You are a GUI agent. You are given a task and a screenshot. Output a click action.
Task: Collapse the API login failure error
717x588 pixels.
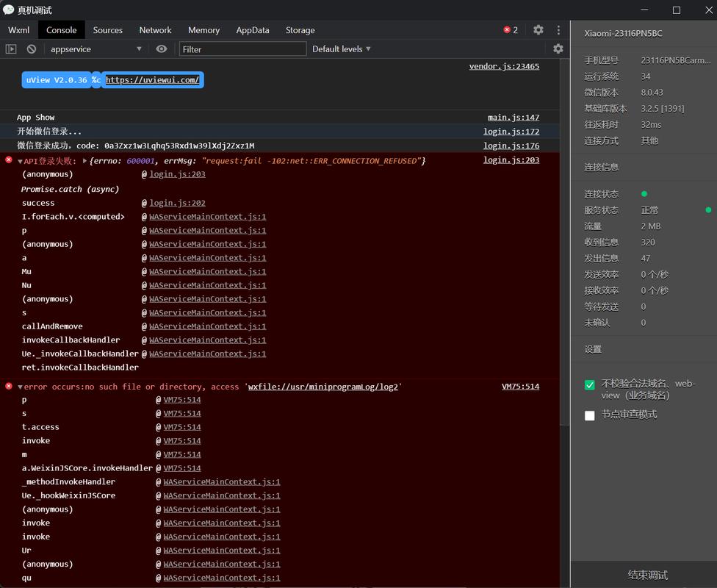(20, 161)
